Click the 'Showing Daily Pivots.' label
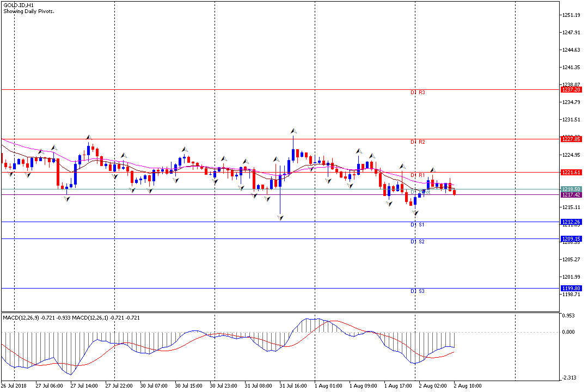The image size is (588, 392). [29, 11]
